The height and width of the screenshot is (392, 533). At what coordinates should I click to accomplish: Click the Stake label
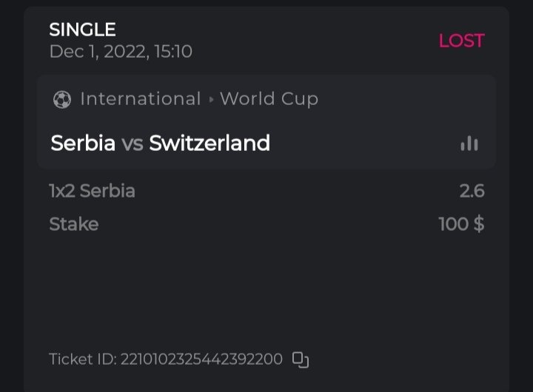coord(73,224)
